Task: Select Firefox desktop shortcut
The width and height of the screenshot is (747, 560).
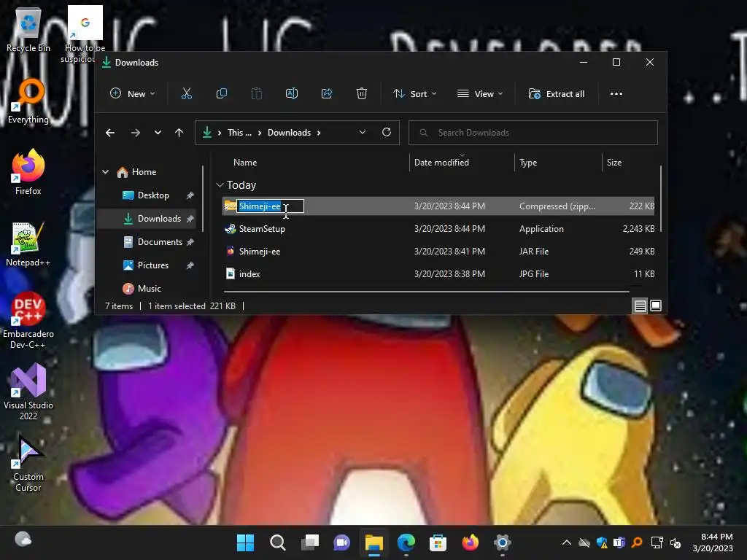Action: coord(28,172)
